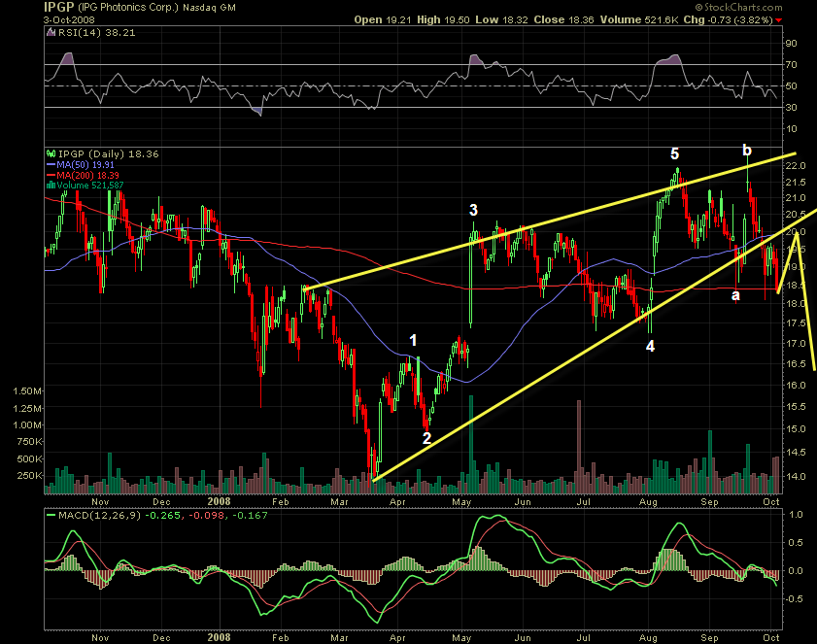Image resolution: width=817 pixels, height=644 pixels.
Task: Click the 0.0 label on MACD axis
Action: [796, 571]
